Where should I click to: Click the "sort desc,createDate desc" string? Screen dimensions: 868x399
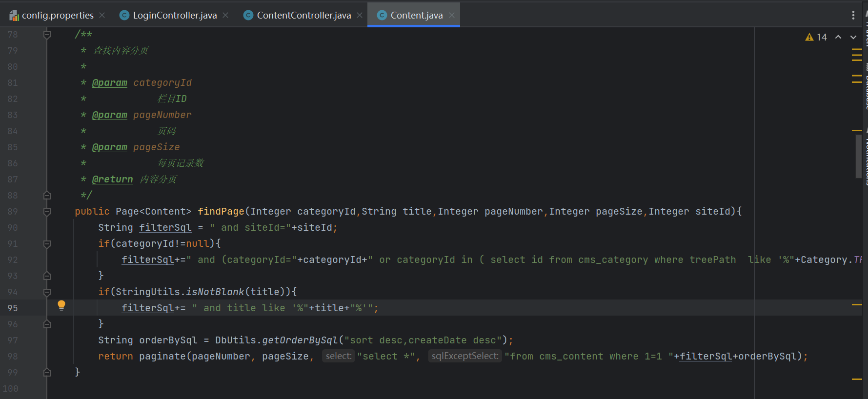423,340
